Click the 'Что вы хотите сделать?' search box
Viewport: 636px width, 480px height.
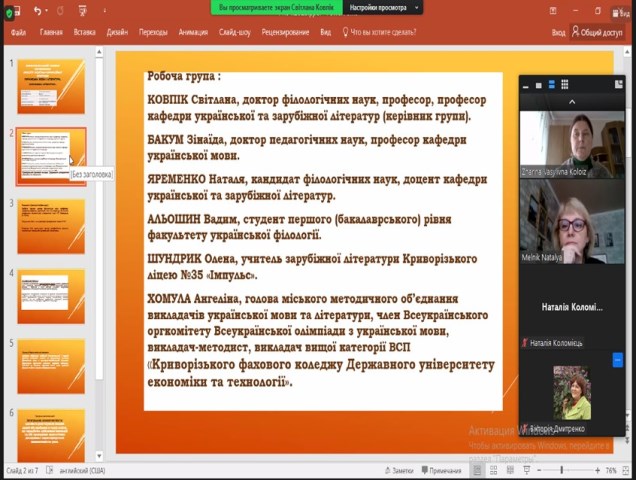pos(379,32)
